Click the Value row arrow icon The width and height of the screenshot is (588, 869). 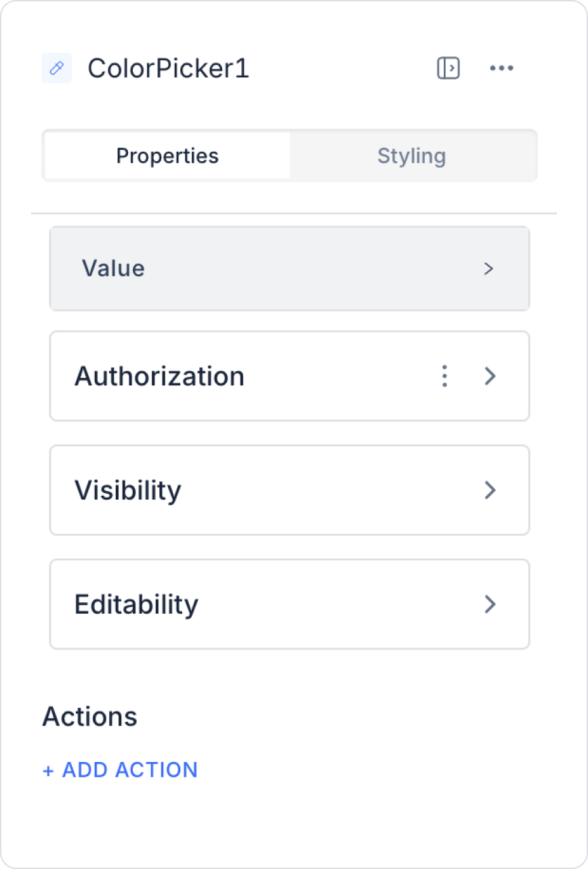[x=488, y=269]
